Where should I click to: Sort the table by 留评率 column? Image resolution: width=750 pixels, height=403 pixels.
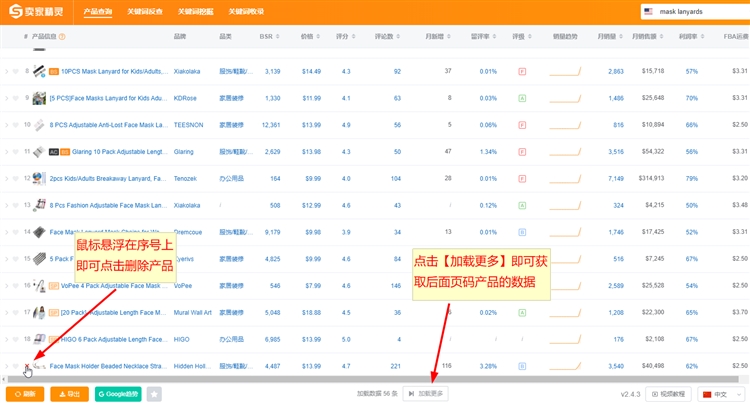[483, 36]
